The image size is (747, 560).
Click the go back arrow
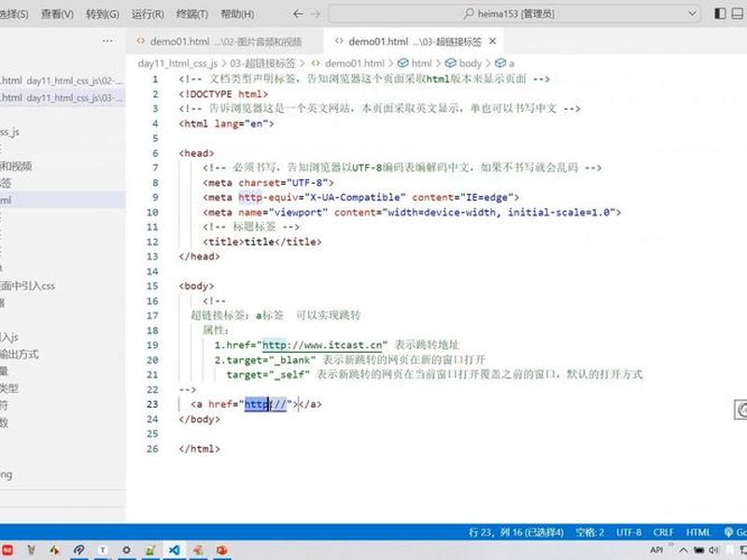pos(298,14)
